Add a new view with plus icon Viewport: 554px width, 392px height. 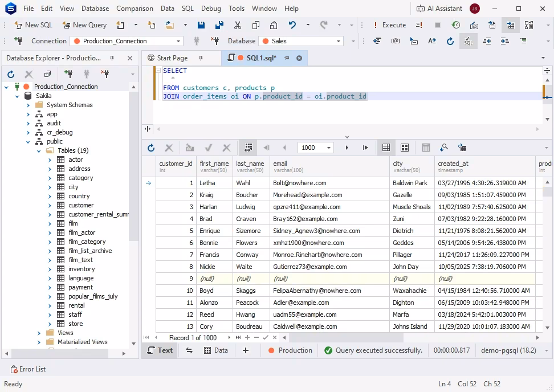tap(246, 350)
